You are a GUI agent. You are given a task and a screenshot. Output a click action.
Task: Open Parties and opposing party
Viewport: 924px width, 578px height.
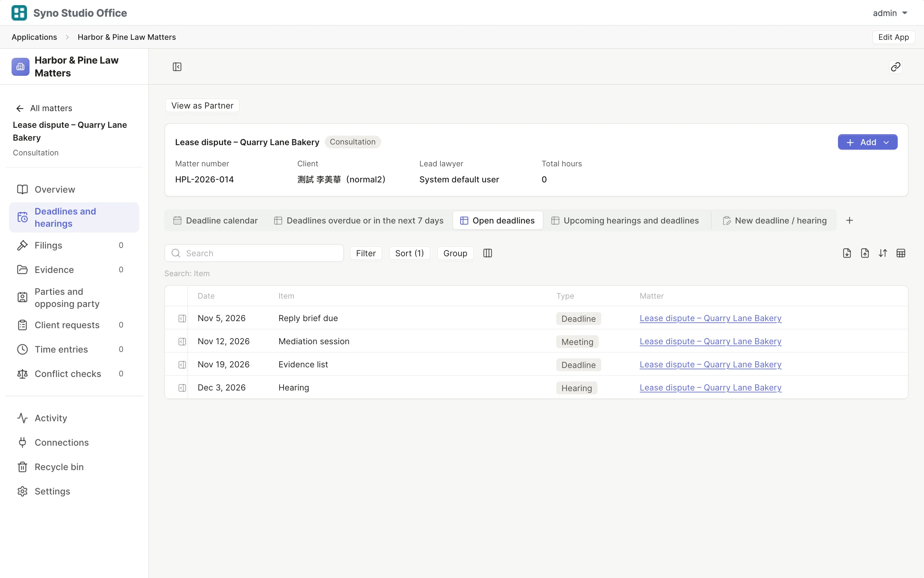tap(74, 297)
